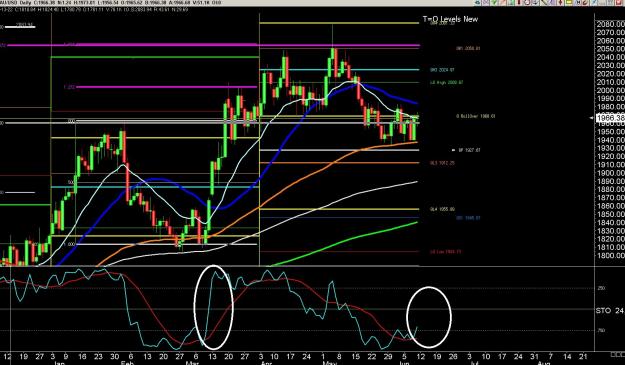The image size is (625, 365).
Task: Click the red diamond toolbar icon
Action: tap(560, 2)
